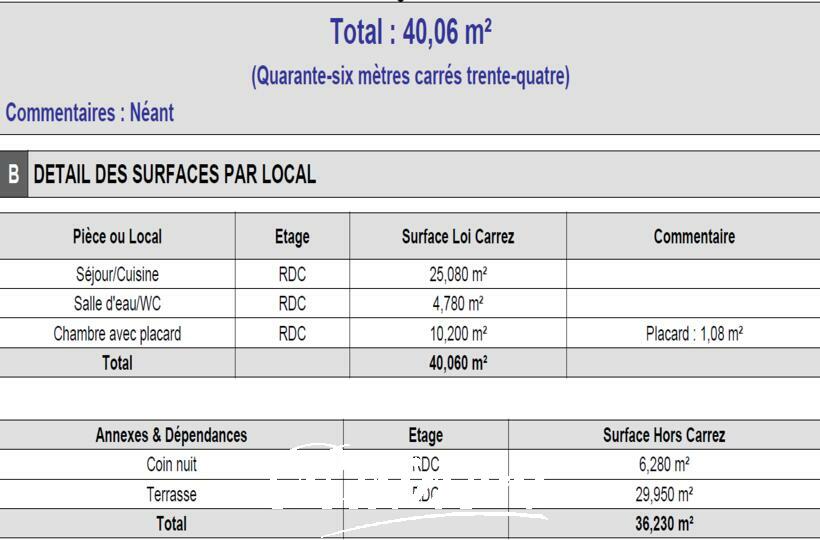Select the 'Terrasse' cell
The height and width of the screenshot is (540, 820).
click(172, 495)
